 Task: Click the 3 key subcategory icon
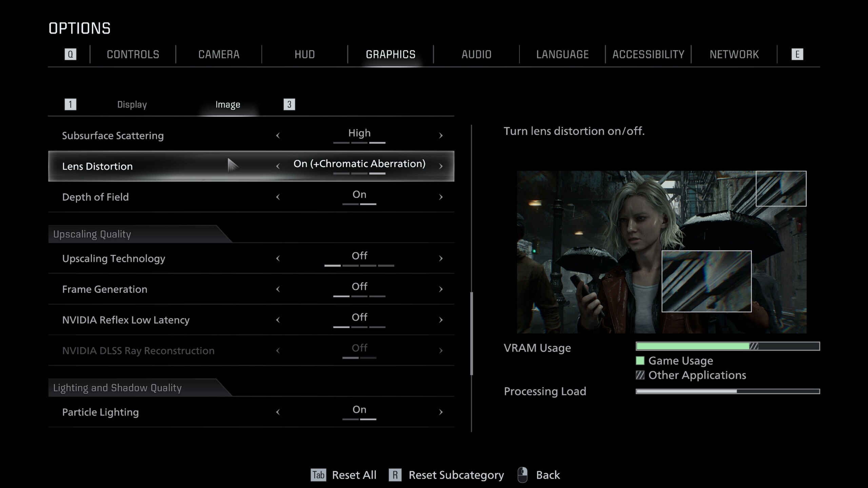click(289, 104)
